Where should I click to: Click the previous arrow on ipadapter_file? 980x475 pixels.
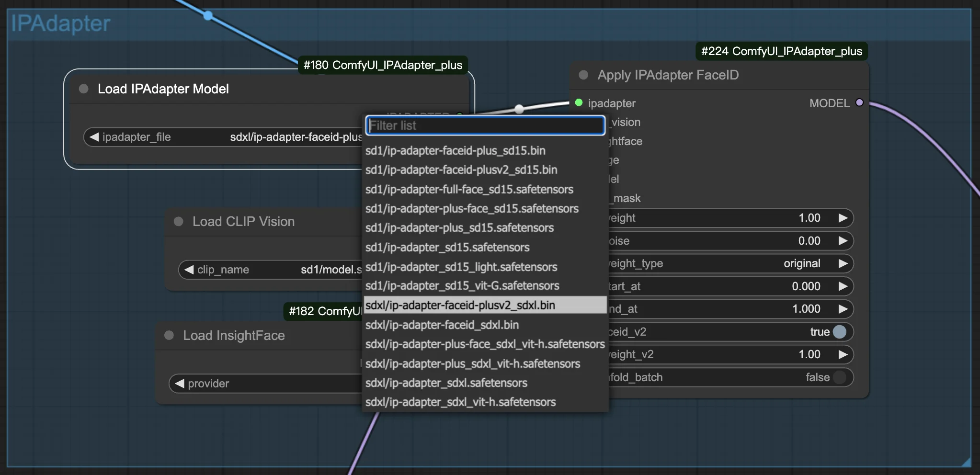[94, 137]
